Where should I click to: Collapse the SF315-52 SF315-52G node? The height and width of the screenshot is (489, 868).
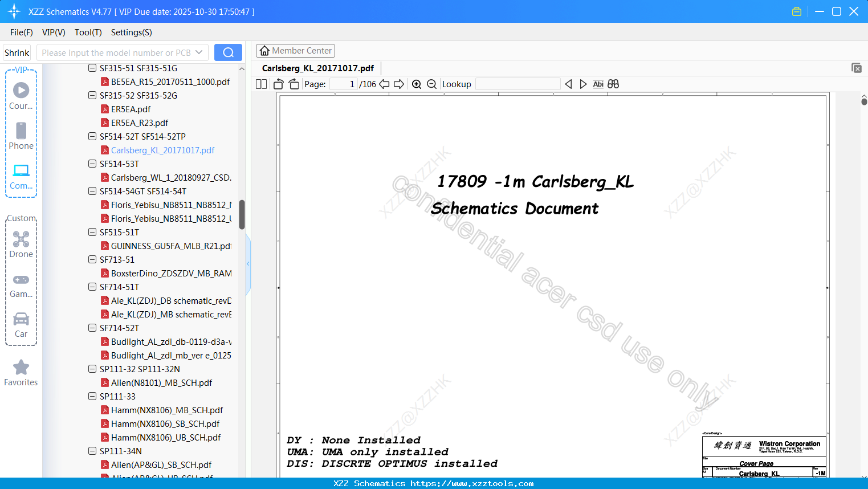coord(92,95)
